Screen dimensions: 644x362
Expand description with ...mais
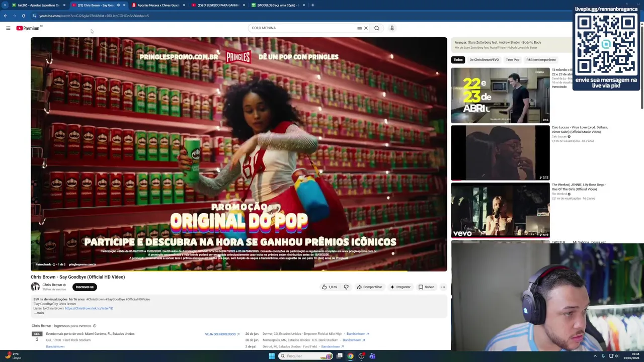pos(39,313)
